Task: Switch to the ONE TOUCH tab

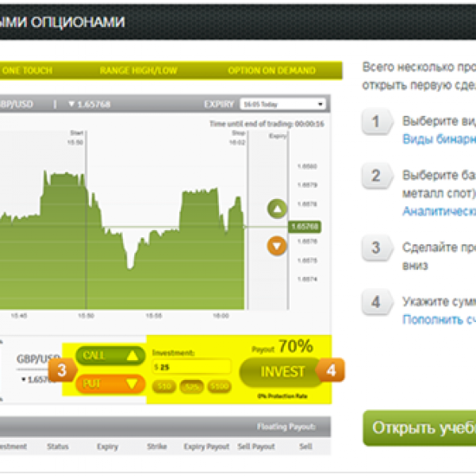Action: coord(27,71)
